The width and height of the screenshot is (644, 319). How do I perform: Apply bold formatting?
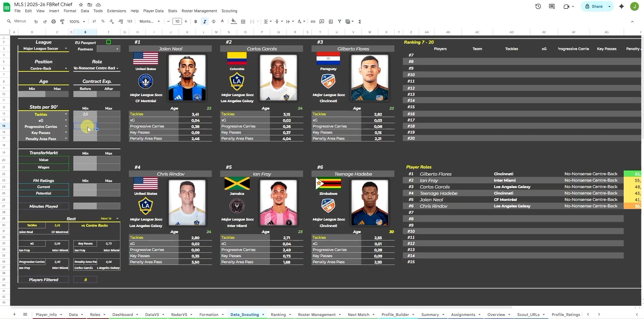tap(195, 21)
